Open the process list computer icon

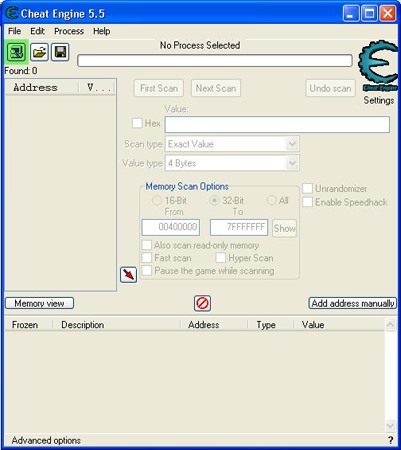[x=16, y=52]
